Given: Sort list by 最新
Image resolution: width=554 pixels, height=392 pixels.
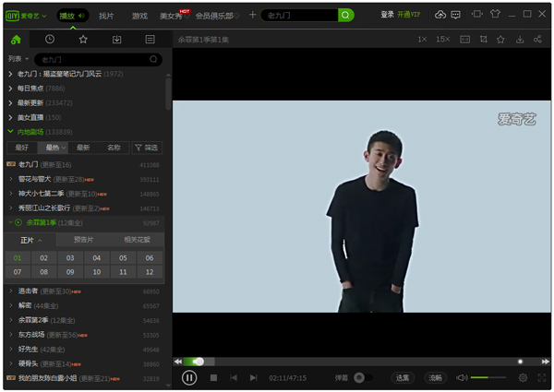Looking at the screenshot, I should pos(83,148).
